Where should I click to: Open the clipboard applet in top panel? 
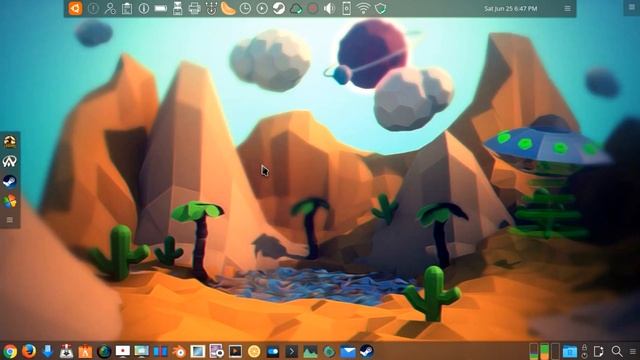pos(127,8)
